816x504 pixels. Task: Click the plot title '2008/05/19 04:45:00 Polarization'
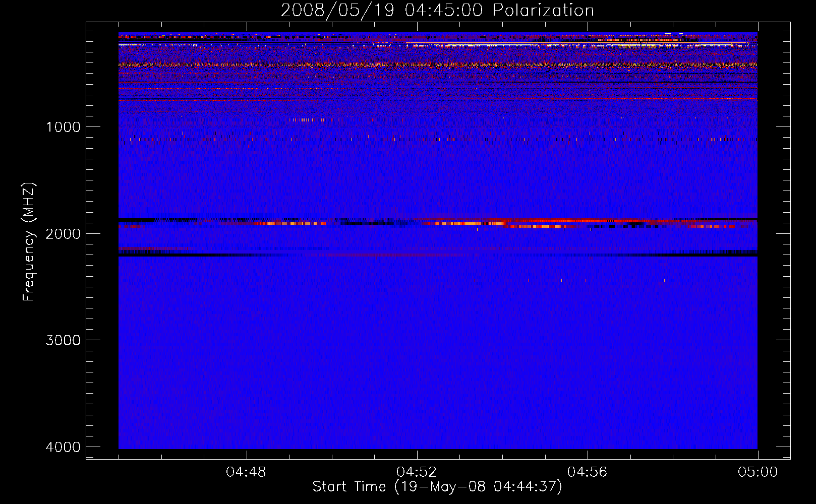coord(437,11)
